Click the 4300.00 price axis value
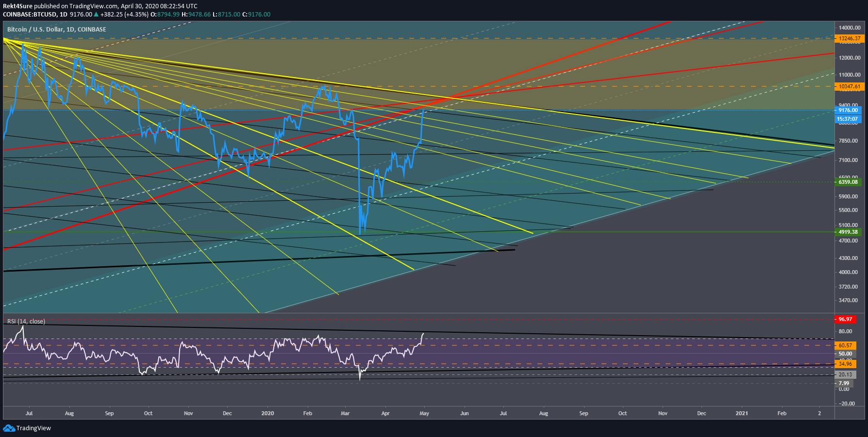 point(848,258)
